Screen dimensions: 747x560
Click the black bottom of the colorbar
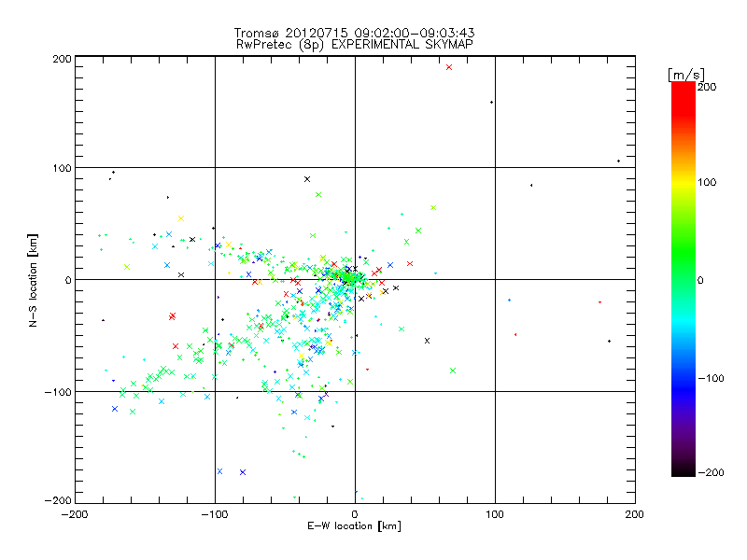pyautogui.click(x=684, y=469)
